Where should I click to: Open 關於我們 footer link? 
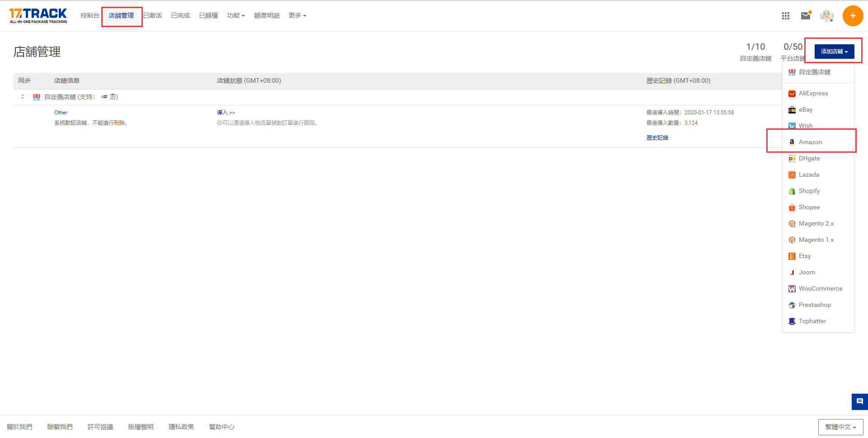tap(19, 427)
